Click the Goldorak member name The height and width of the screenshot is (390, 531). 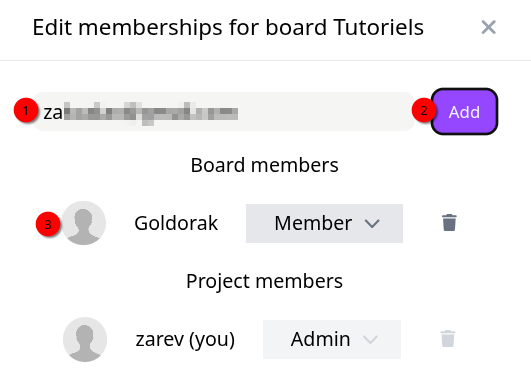click(x=176, y=223)
